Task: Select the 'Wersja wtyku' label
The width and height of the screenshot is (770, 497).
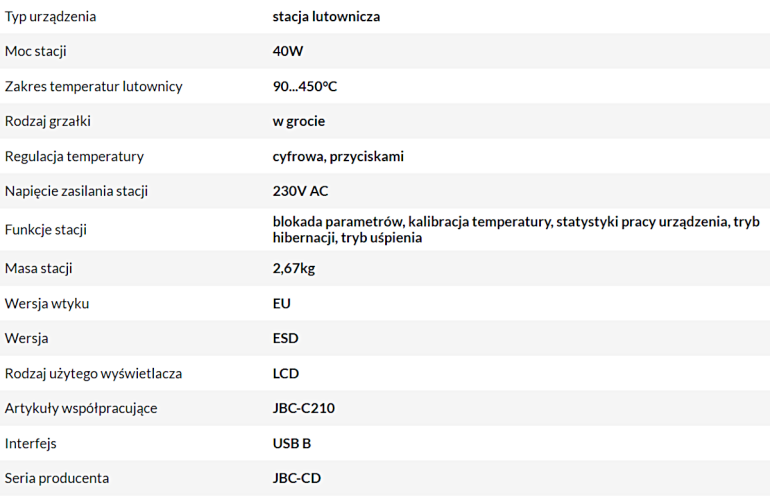Action: (x=47, y=303)
